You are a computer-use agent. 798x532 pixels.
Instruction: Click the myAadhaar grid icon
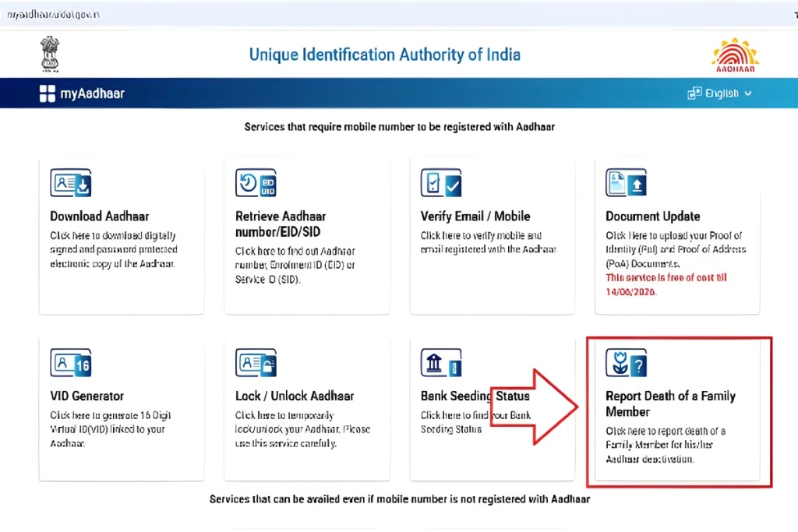click(48, 93)
